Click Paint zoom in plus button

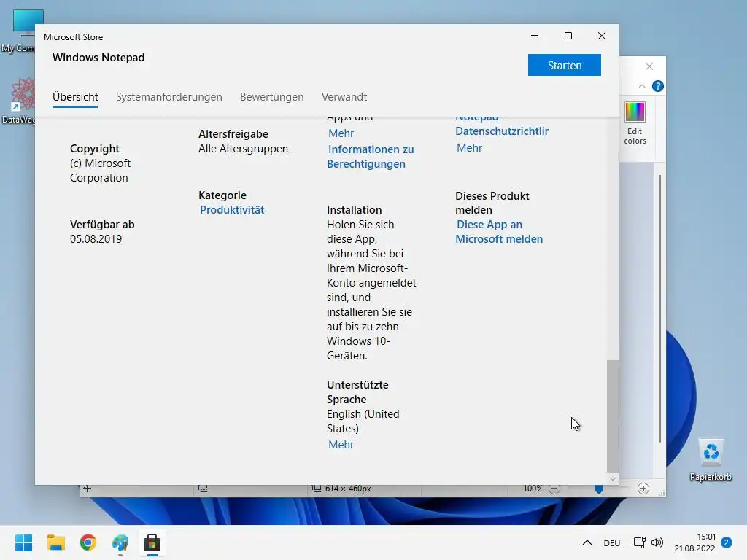[643, 489]
